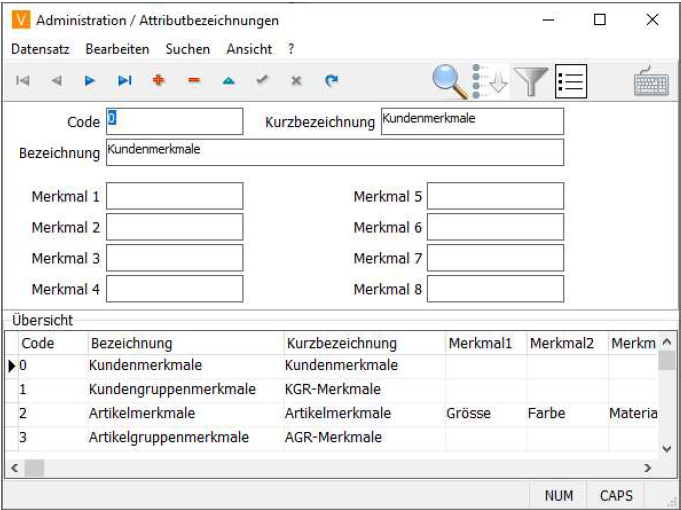681x510 pixels.
Task: Maximize the Attributbezeichnungen window
Action: (600, 20)
